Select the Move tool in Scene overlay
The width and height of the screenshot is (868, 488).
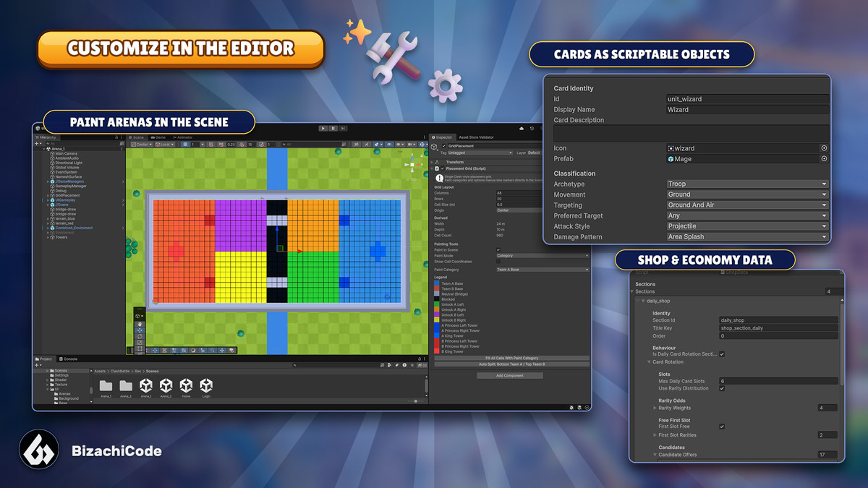point(140,330)
